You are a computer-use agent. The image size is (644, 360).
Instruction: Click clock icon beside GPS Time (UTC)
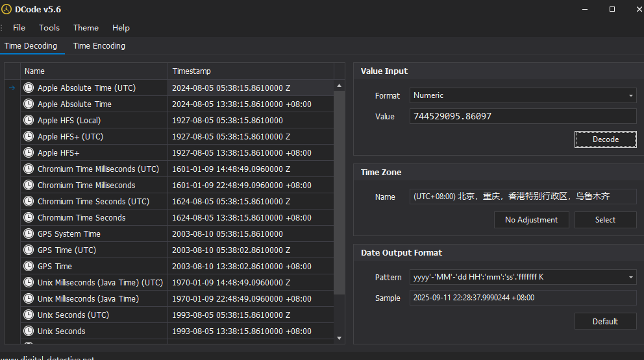pos(29,250)
